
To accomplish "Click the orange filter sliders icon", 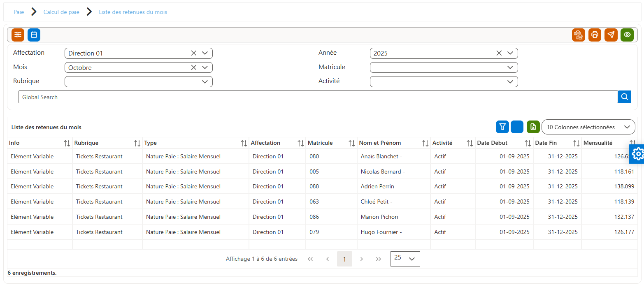I will tap(18, 35).
